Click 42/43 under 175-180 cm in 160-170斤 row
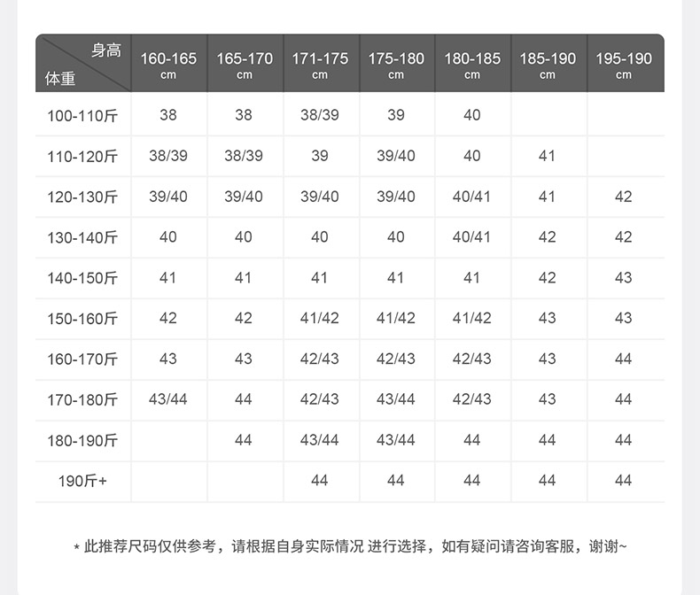The width and height of the screenshot is (700, 595). point(396,359)
